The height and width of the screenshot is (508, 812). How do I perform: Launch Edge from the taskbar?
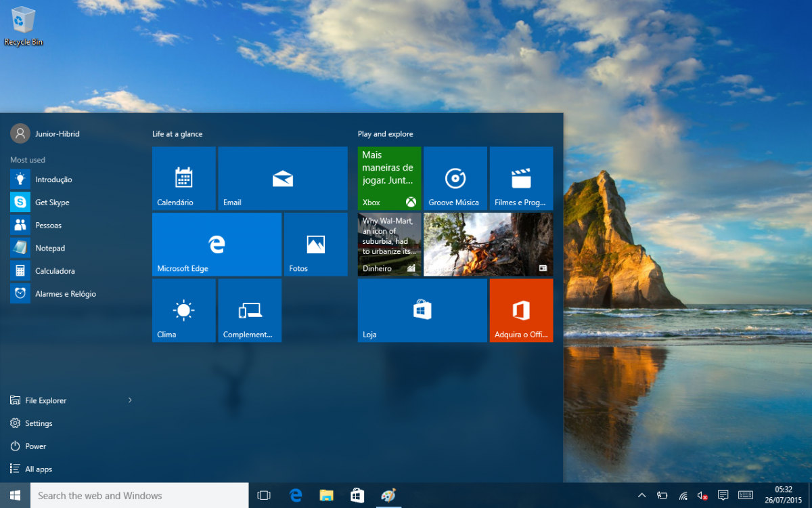point(296,495)
